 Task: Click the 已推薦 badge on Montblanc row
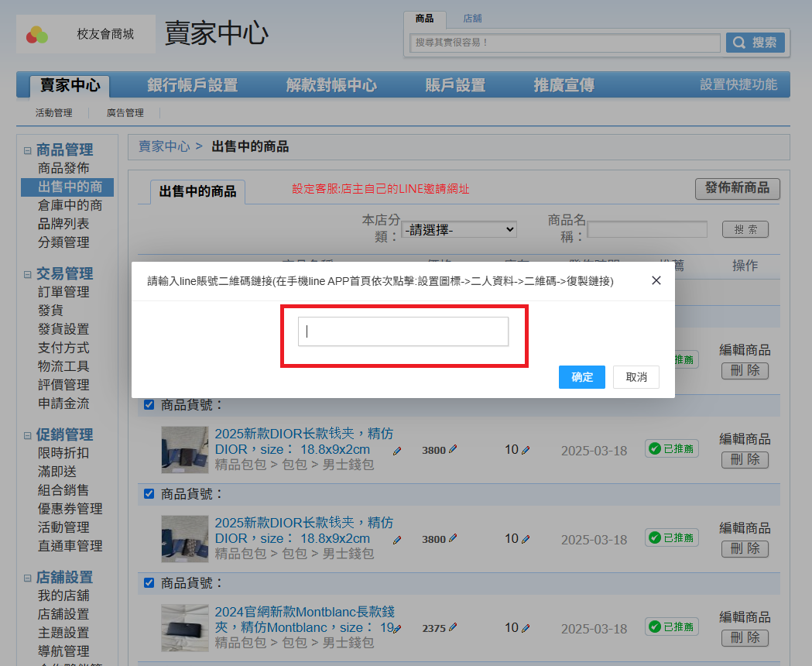pyautogui.click(x=671, y=627)
